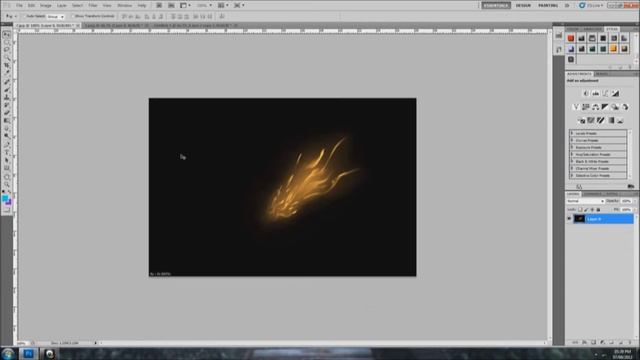Open the layer blend mode dropdown

tap(585, 201)
